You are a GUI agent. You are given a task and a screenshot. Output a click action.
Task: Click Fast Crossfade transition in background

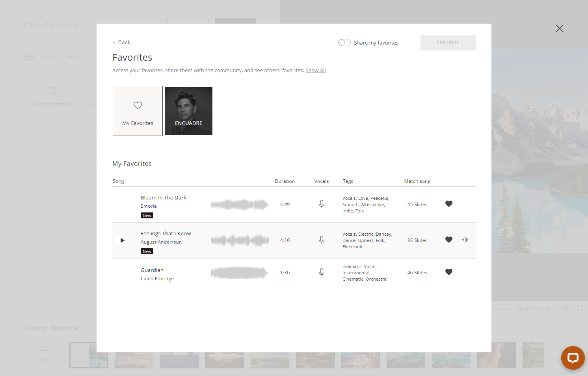coord(52,97)
